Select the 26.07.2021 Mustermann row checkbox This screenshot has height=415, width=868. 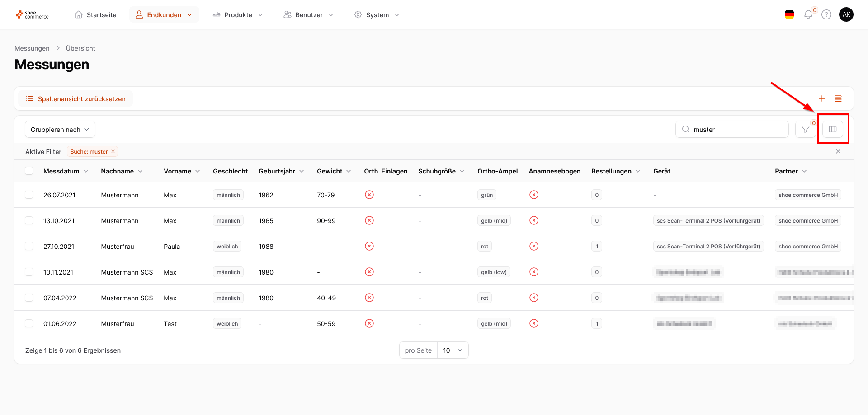[29, 195]
